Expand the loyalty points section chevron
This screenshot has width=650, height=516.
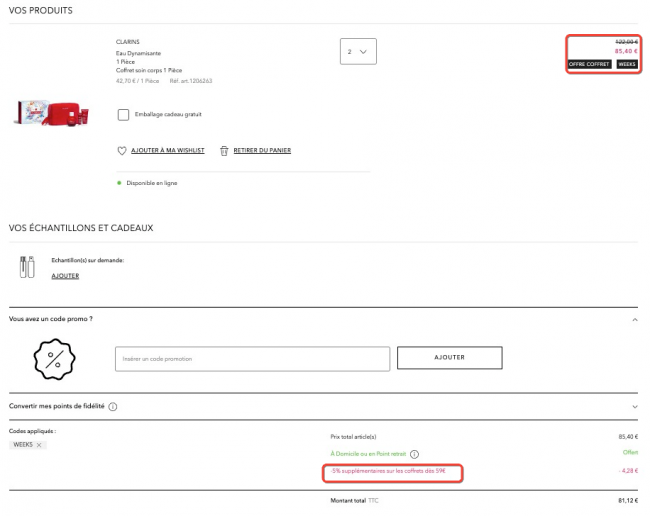coord(635,407)
